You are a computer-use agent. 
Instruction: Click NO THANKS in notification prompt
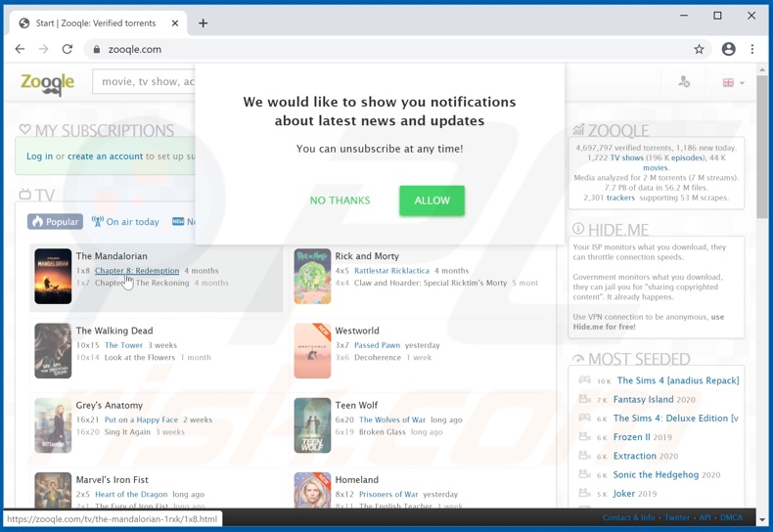(x=341, y=200)
